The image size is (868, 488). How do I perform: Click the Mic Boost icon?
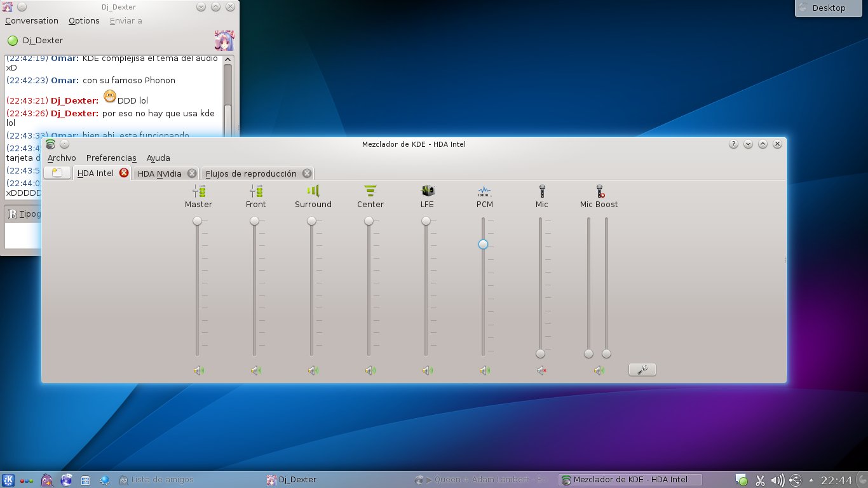599,191
